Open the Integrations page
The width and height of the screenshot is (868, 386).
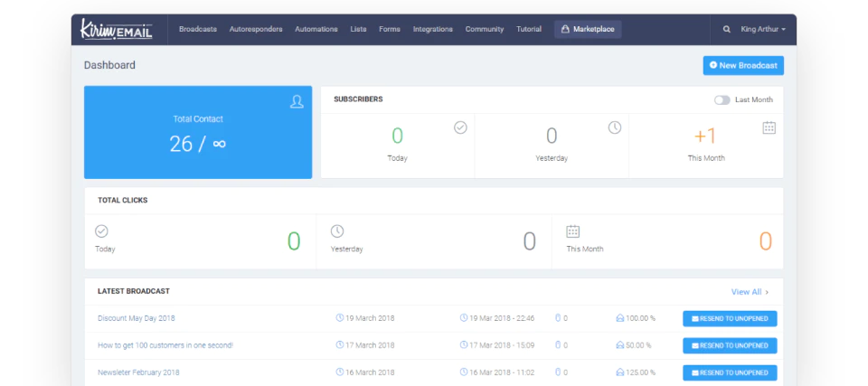coord(433,29)
